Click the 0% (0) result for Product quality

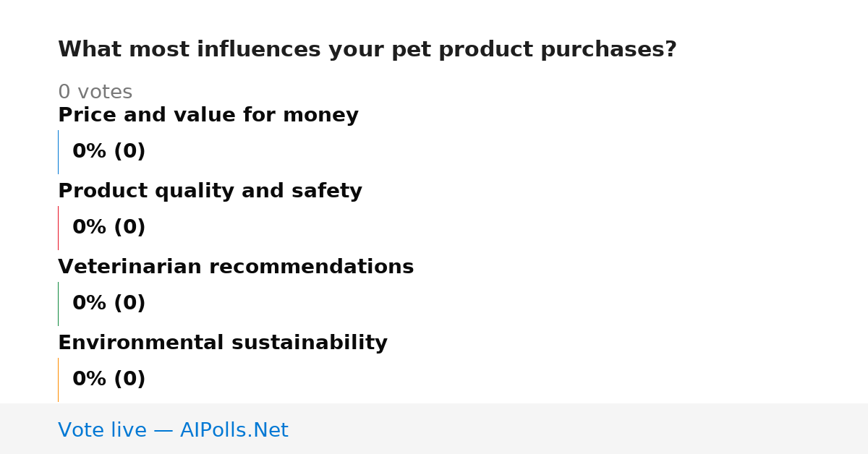click(109, 228)
